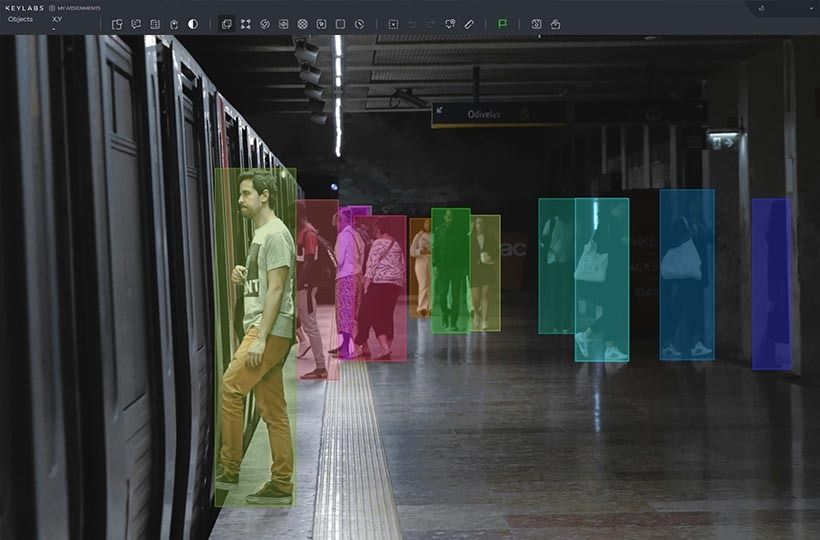Select the pencil edit tool

469,24
